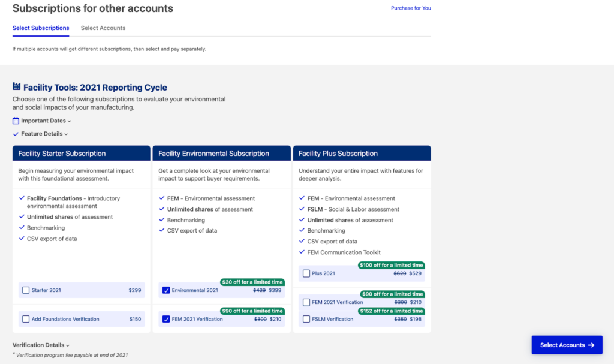
Task: Click the $100 off for a limited time badge
Action: (391, 265)
